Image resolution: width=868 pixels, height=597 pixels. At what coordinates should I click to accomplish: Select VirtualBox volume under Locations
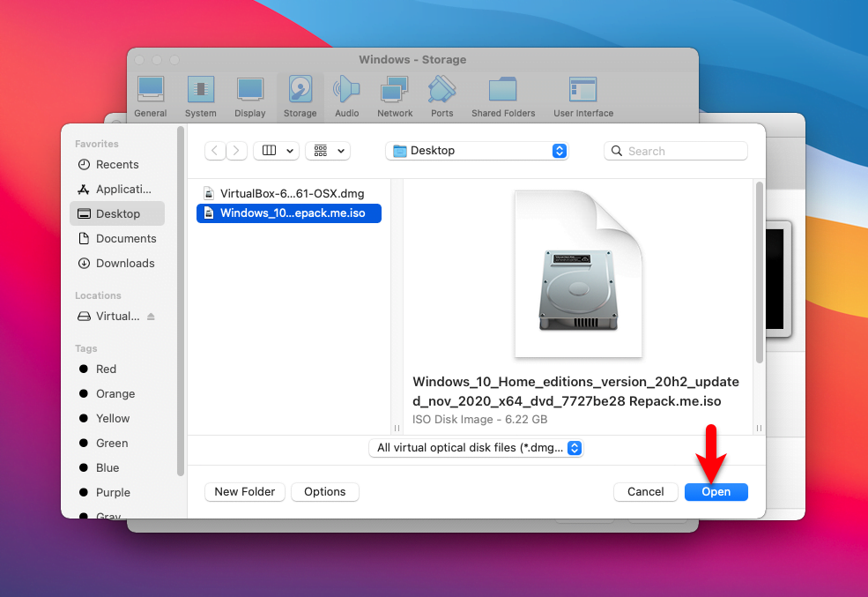[117, 317]
